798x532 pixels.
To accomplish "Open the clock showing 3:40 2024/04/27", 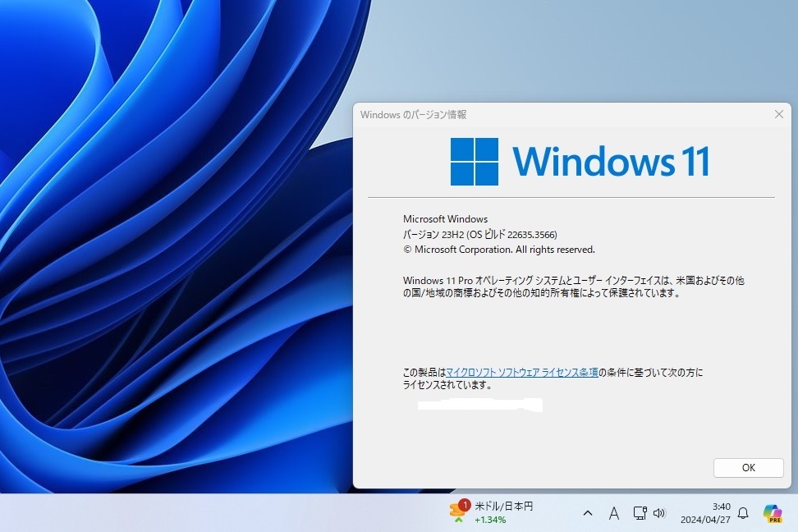I will [x=705, y=512].
